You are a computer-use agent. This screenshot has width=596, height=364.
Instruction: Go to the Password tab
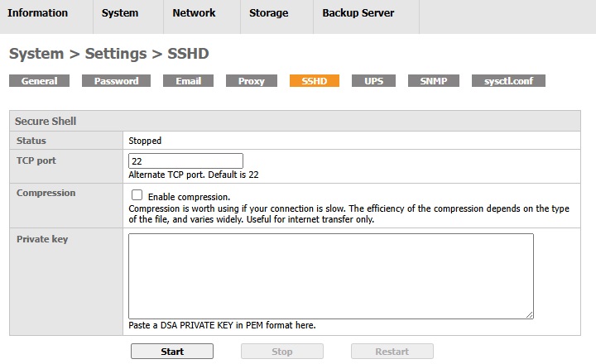click(x=116, y=81)
